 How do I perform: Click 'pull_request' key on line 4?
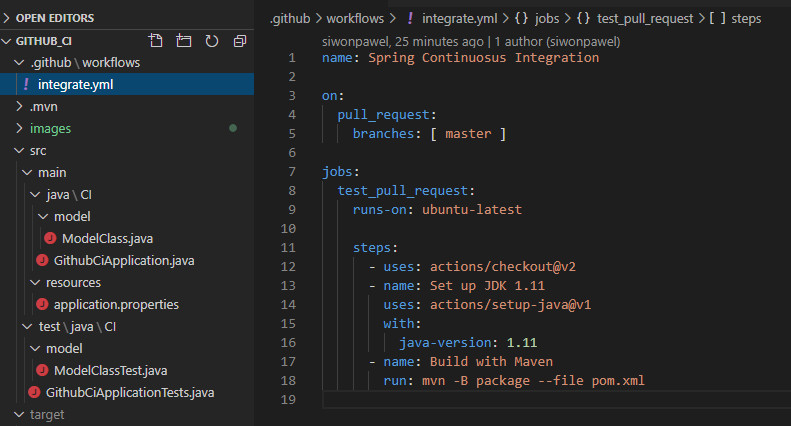pos(383,115)
